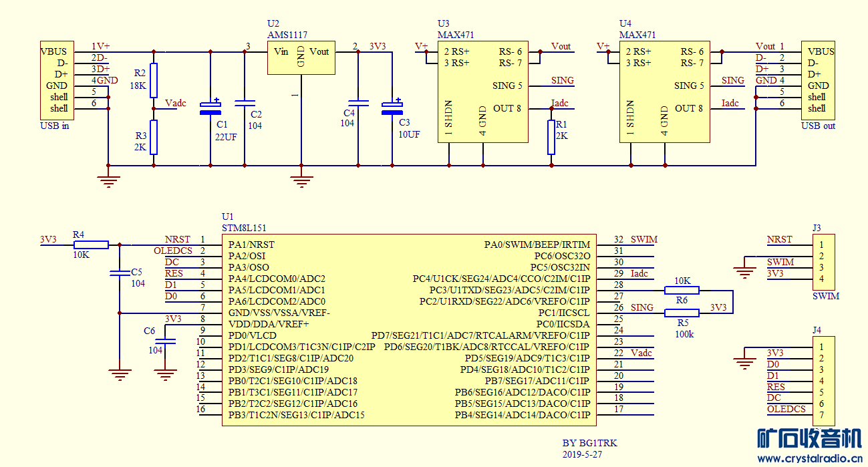This screenshot has height=467, width=868.
Task: Click the PC0/IICSDA pin name
Action: pyautogui.click(x=563, y=324)
